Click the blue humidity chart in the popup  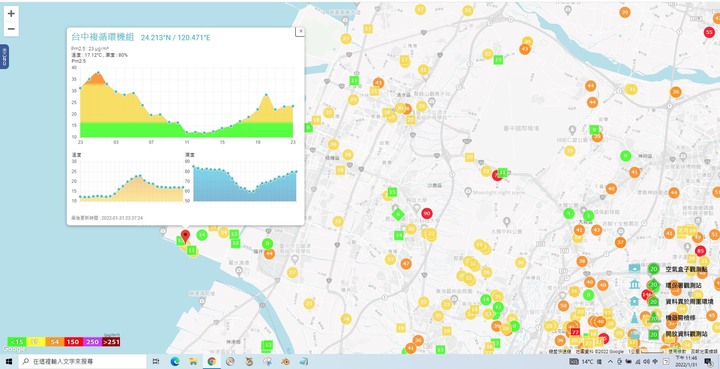click(245, 181)
